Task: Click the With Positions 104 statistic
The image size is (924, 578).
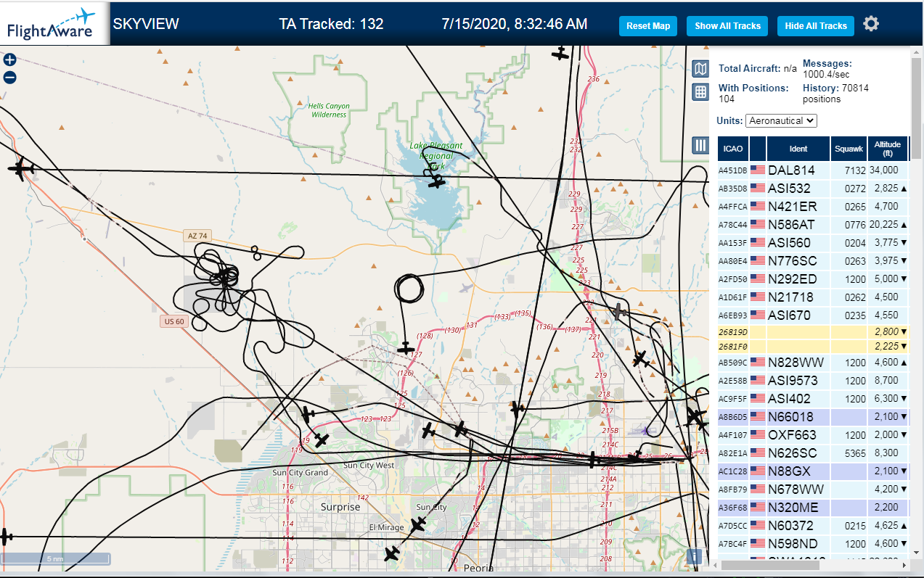Action: [753, 94]
